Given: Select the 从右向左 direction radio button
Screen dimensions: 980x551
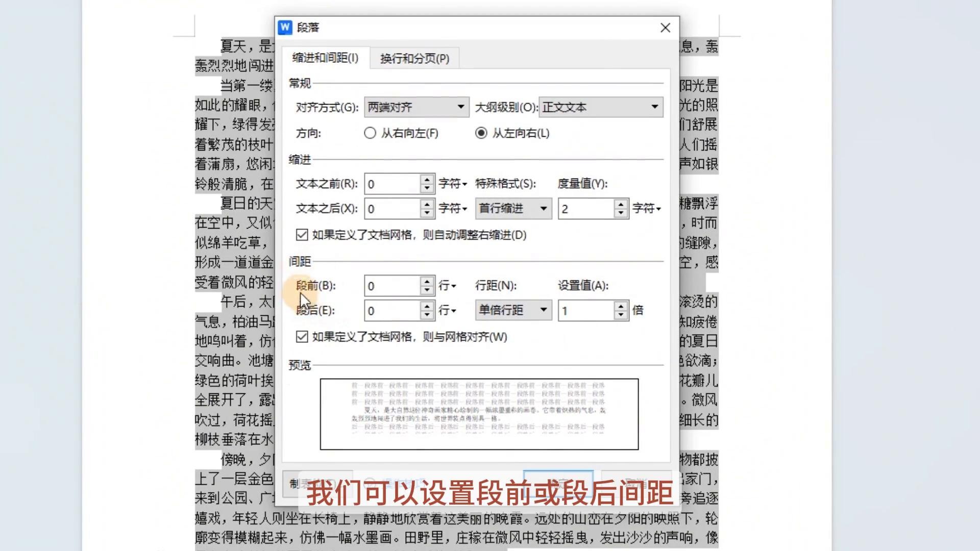Looking at the screenshot, I should pos(370,133).
